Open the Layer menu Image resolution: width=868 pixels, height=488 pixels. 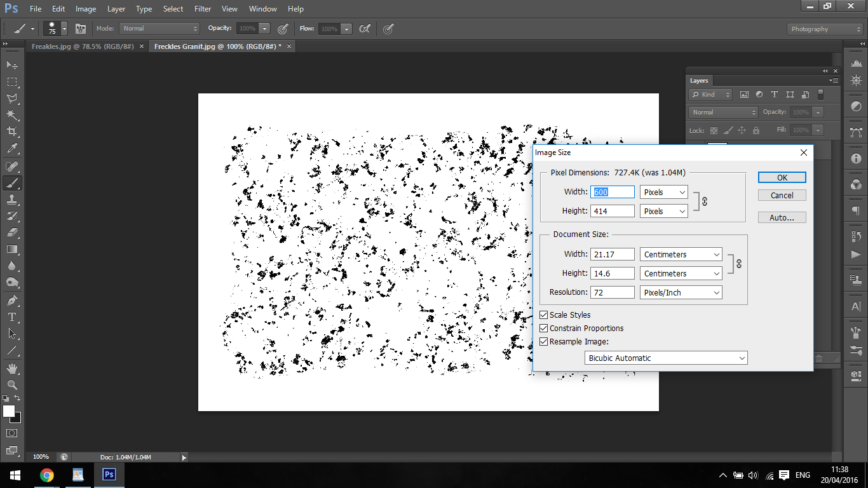click(x=116, y=9)
